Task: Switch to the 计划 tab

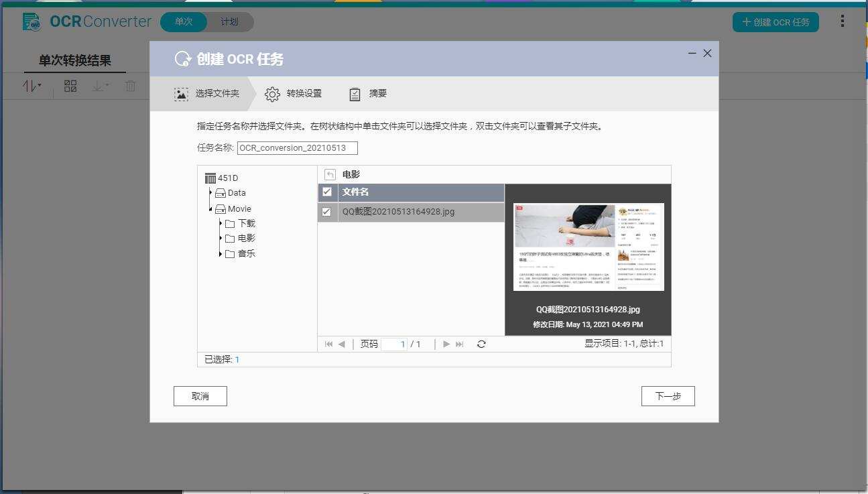Action: 231,21
